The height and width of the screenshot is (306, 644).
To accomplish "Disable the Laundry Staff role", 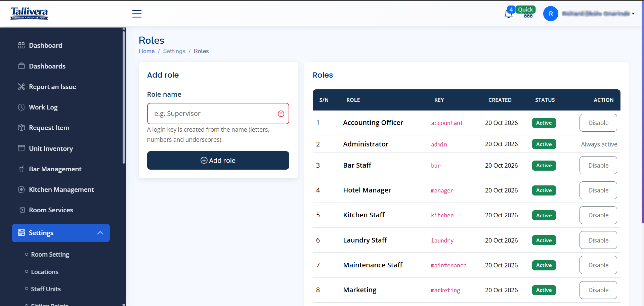I will pos(598,240).
